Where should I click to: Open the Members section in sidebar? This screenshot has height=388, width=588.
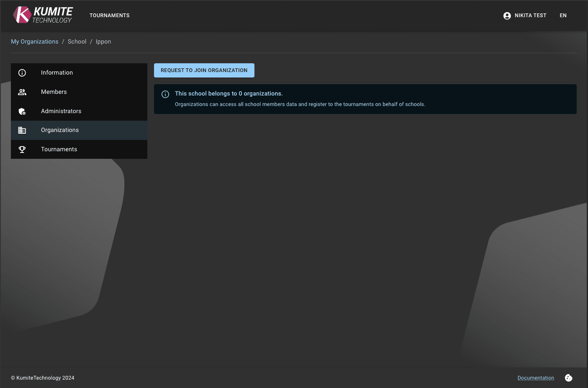(54, 92)
